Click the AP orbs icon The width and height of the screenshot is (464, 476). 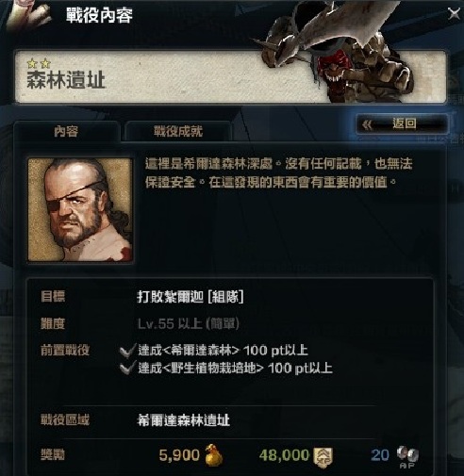(x=407, y=456)
